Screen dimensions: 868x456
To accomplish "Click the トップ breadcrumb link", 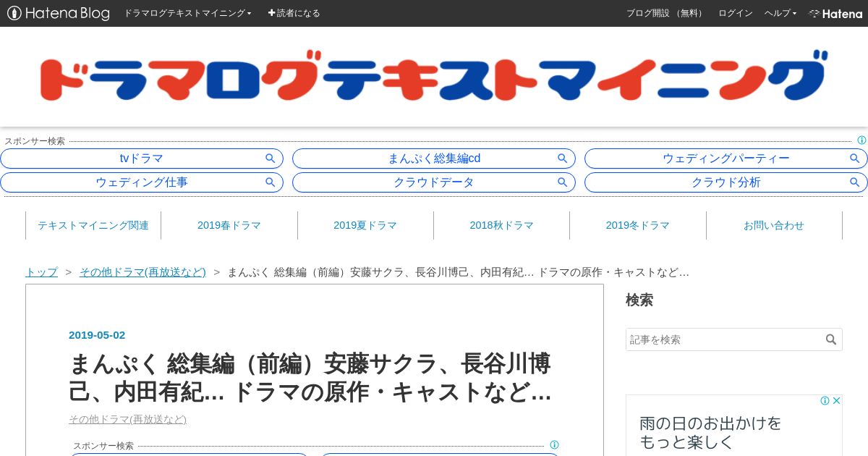I will 41,272.
